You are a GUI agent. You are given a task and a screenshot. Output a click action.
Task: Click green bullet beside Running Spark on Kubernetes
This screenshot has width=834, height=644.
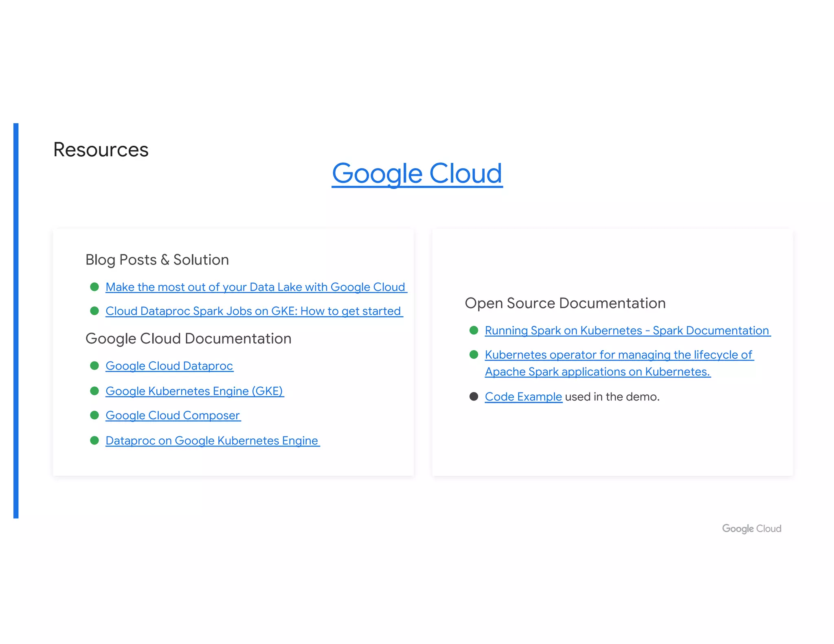tap(474, 330)
